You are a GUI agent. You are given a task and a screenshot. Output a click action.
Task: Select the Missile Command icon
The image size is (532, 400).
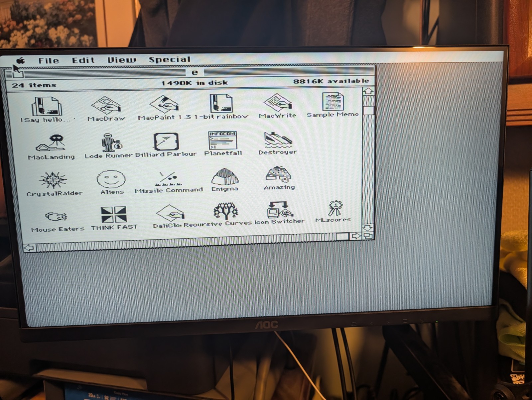[168, 179]
